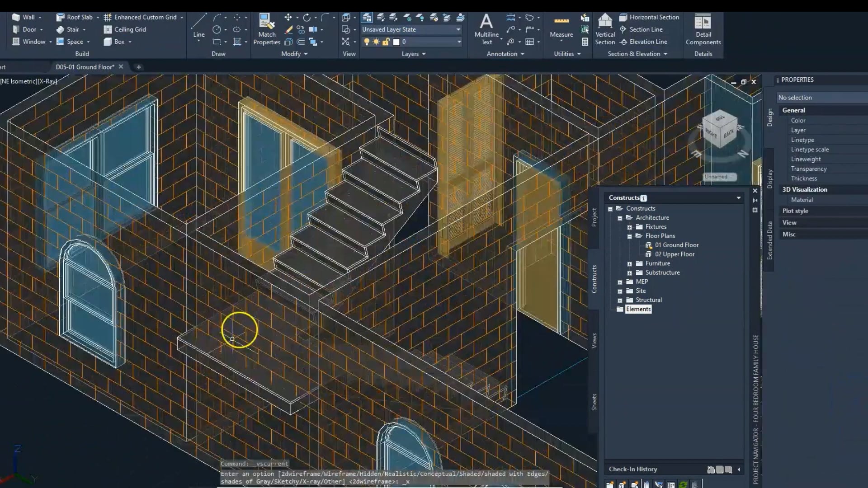The height and width of the screenshot is (488, 868).
Task: Expand the Modify panel dropdown
Action: [x=294, y=54]
